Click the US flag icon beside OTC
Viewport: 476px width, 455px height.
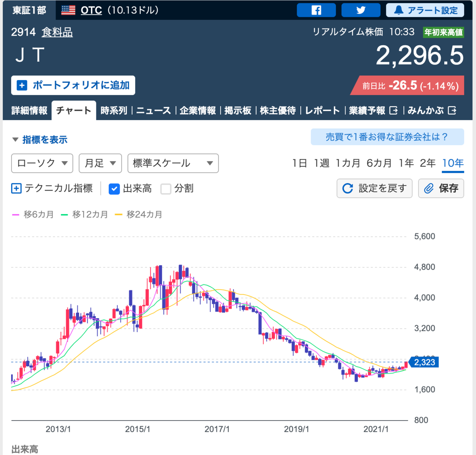tap(68, 10)
